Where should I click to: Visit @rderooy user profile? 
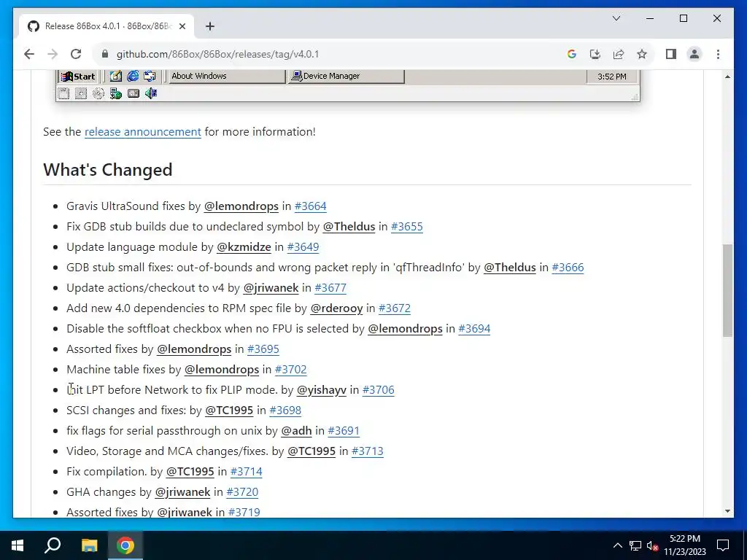pos(336,308)
